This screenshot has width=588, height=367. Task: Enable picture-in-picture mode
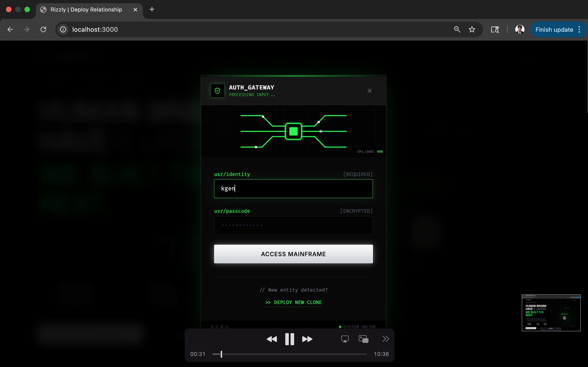364,339
